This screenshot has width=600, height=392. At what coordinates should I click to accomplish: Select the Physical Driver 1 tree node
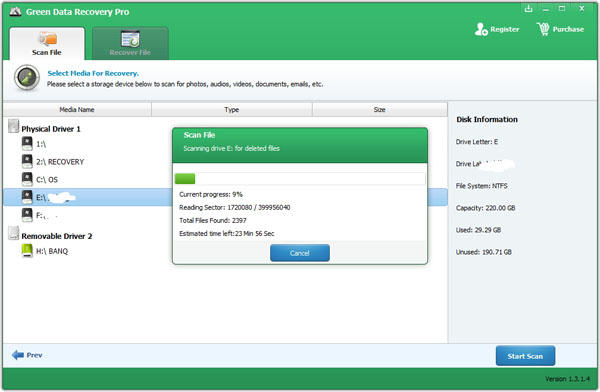tap(51, 129)
